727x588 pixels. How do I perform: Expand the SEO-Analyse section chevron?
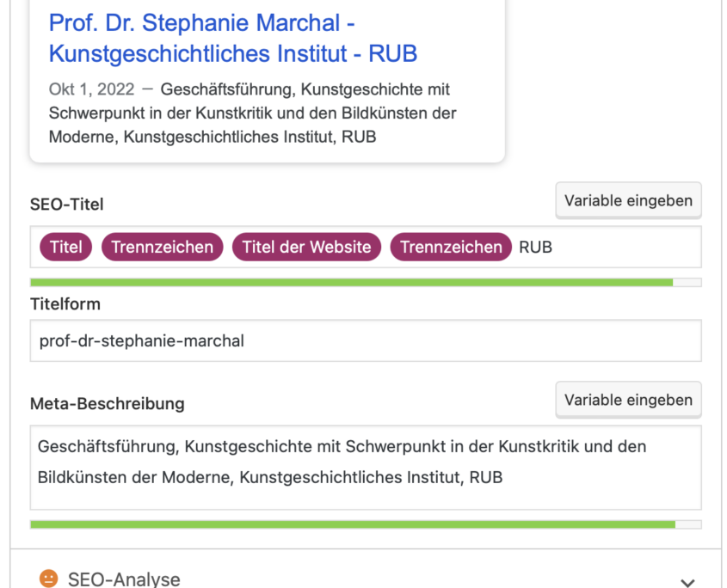pos(687,582)
